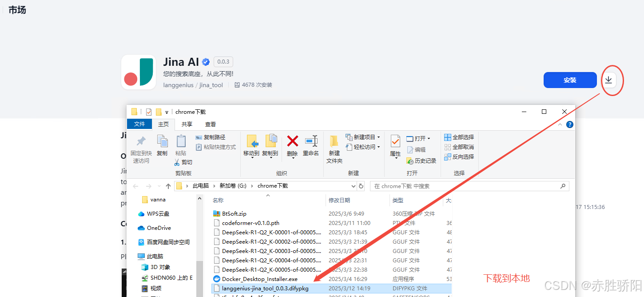Viewport: 644px width, 297px height.
Task: Click the download icon beside the 安装 button
Action: [608, 80]
